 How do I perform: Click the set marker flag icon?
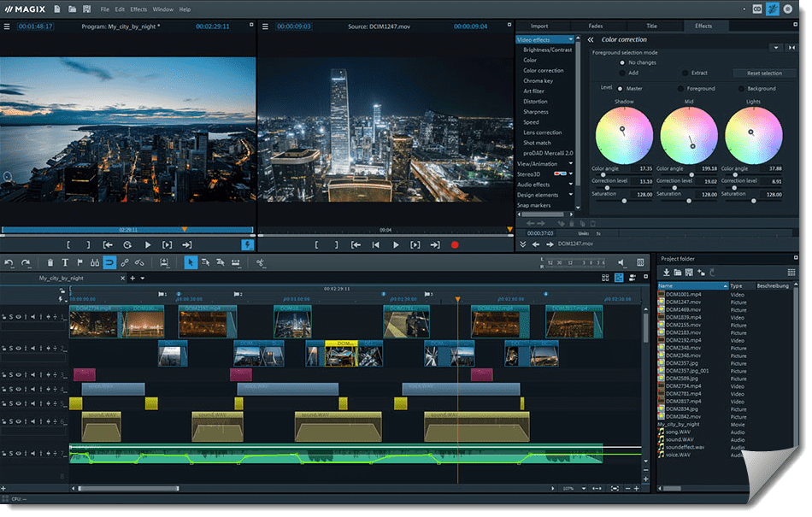[x=79, y=263]
